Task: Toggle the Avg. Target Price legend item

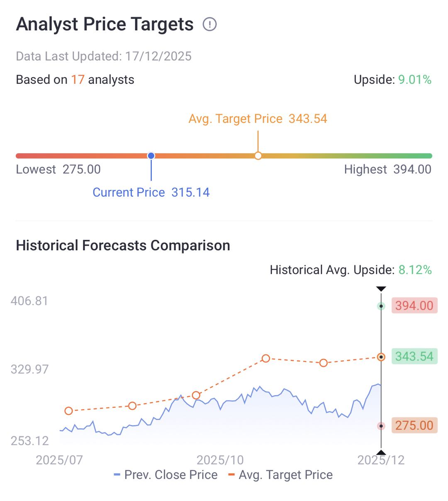Action: coord(281,475)
